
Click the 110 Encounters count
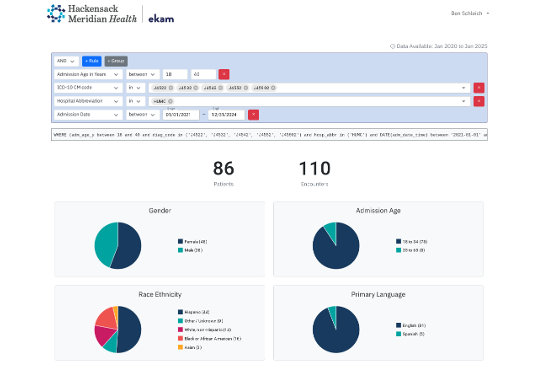point(315,169)
